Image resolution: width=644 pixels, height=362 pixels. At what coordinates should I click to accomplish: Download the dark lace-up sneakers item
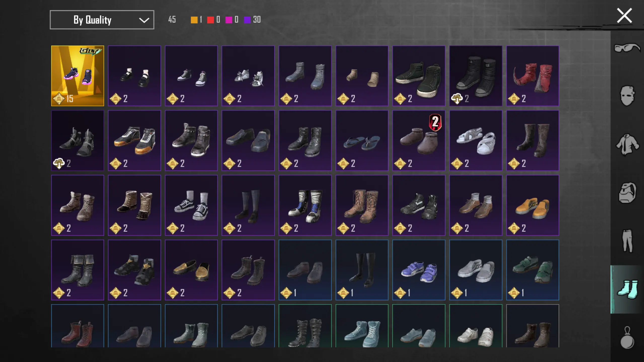59,164
